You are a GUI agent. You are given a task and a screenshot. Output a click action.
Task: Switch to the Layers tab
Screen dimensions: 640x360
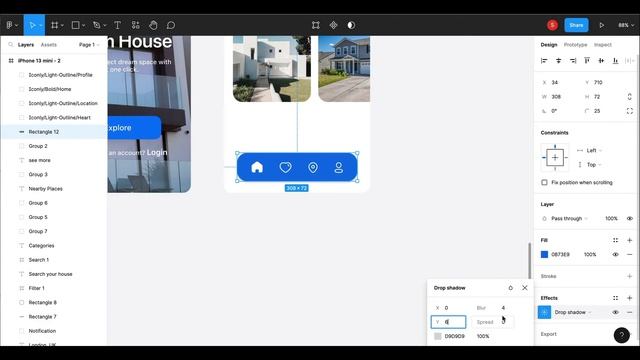26,45
